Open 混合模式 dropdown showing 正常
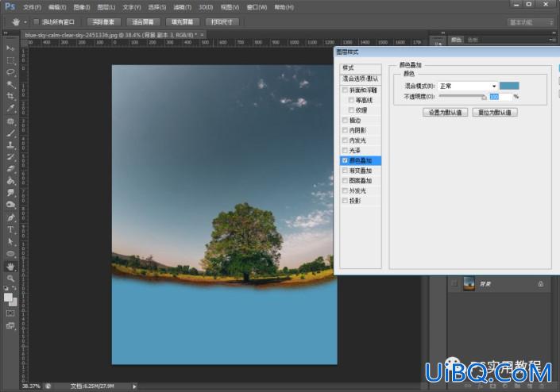 point(468,86)
